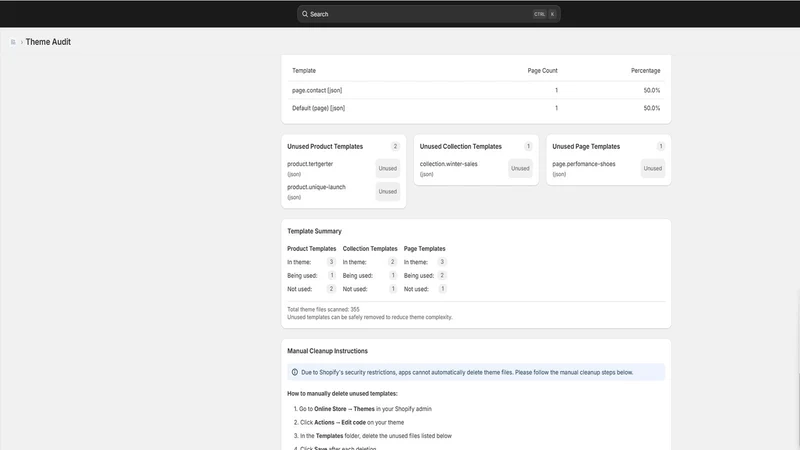Click the Product Templates summary column title
The image size is (800, 450).
point(312,249)
